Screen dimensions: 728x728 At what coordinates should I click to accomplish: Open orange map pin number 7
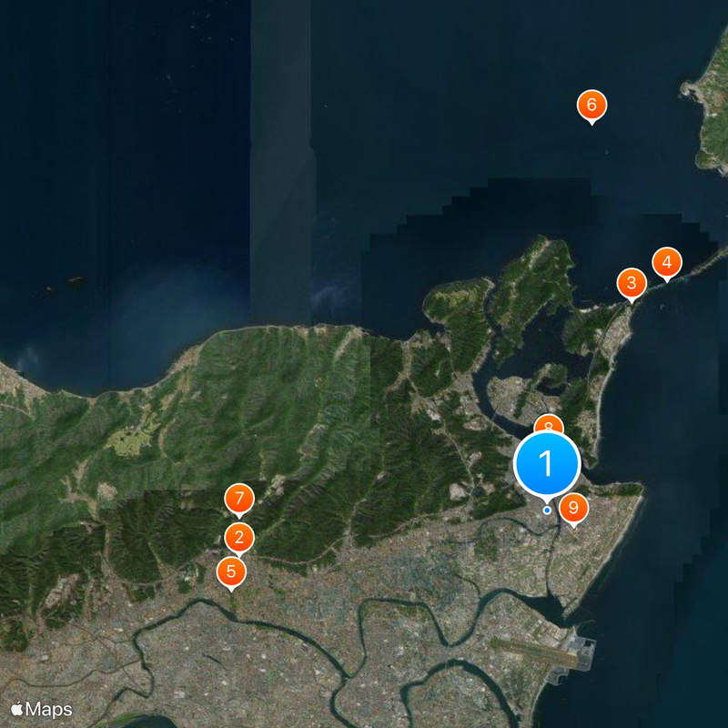[x=238, y=499]
